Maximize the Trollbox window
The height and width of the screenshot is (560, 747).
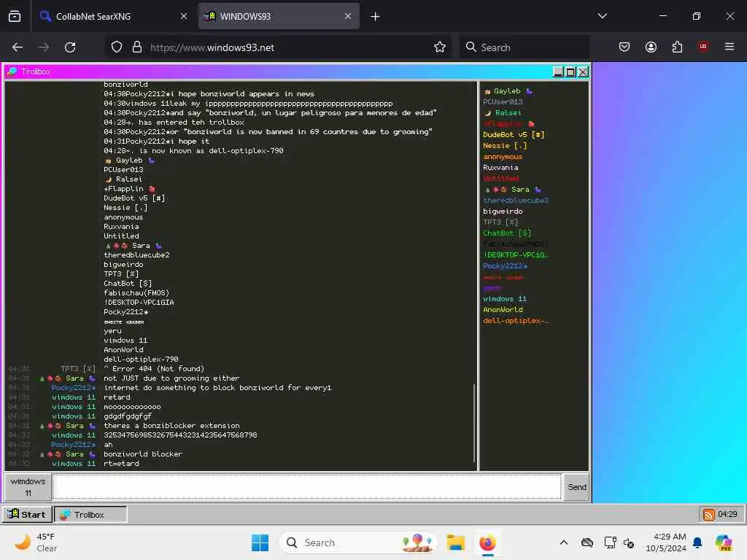570,72
